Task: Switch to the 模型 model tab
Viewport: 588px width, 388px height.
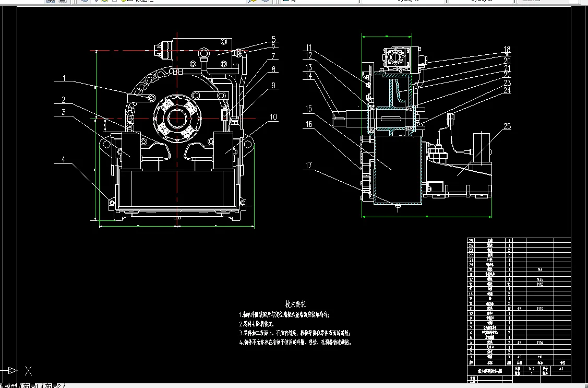Action: click(x=10, y=385)
